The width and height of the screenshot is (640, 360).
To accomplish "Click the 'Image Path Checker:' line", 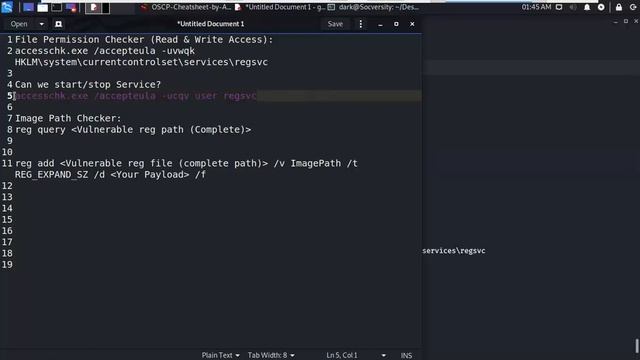I will tap(68, 118).
